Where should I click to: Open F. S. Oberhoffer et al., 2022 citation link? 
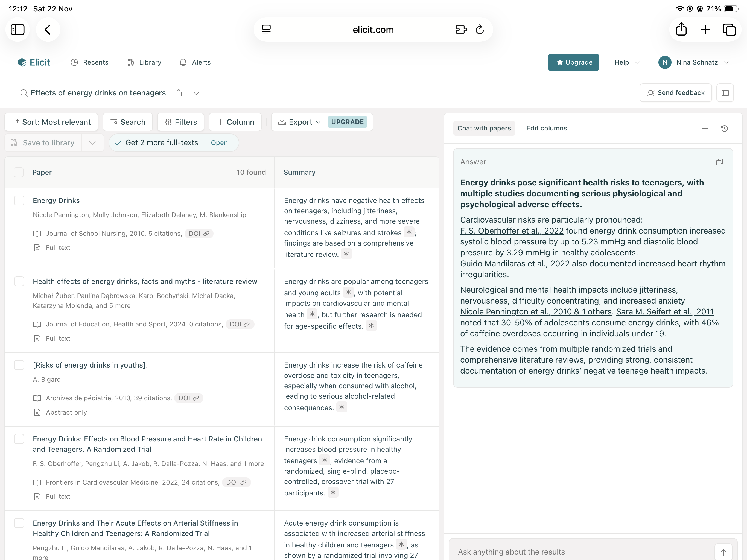click(512, 231)
